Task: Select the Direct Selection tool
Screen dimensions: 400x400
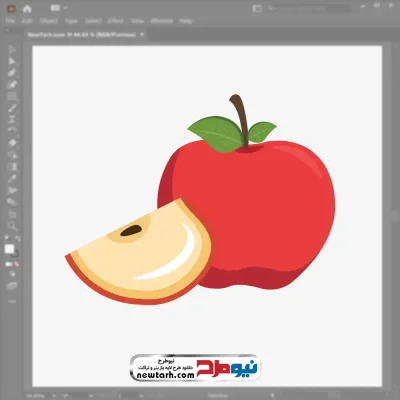Action: [12, 61]
